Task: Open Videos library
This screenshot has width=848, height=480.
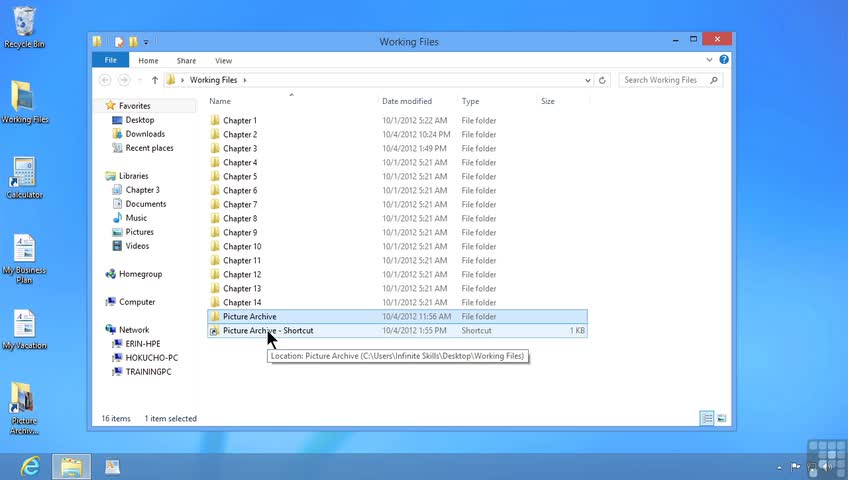Action: click(x=137, y=246)
